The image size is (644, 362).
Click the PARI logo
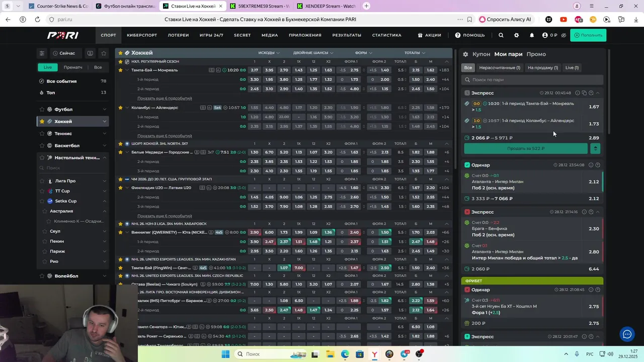point(63,35)
